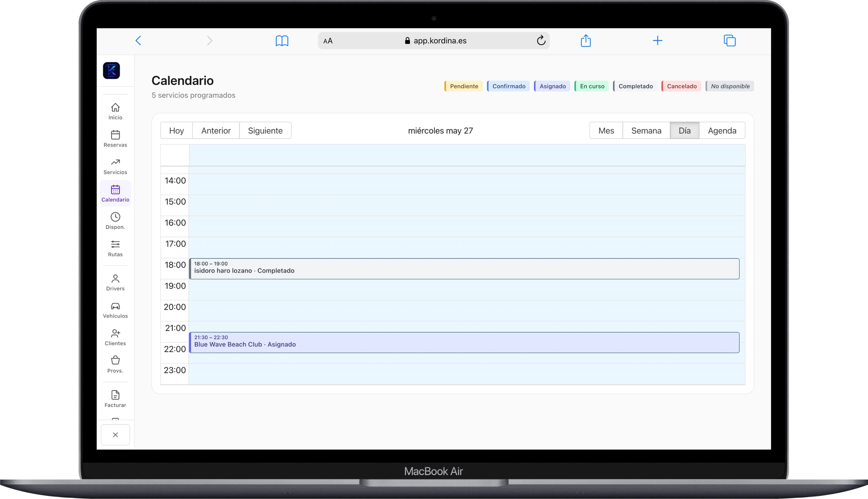The image size is (868, 499).
Task: Open Blue Wave Beach Club Asignado event
Action: click(464, 342)
